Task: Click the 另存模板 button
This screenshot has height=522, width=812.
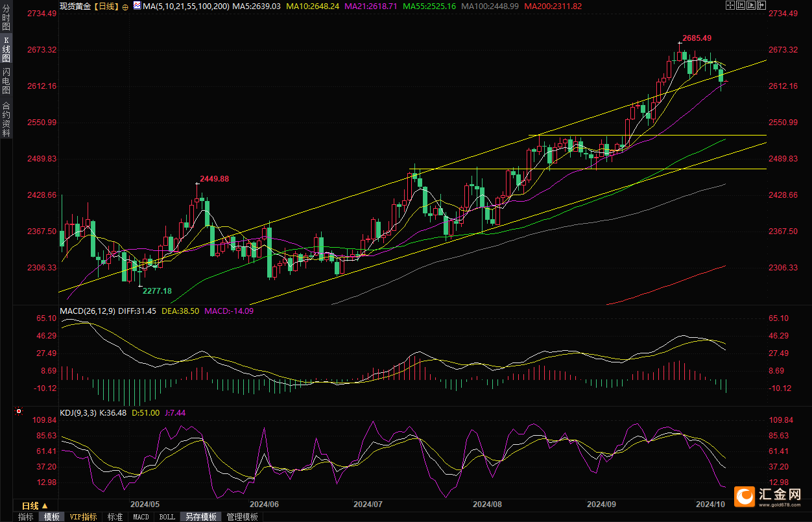Action: (x=200, y=517)
